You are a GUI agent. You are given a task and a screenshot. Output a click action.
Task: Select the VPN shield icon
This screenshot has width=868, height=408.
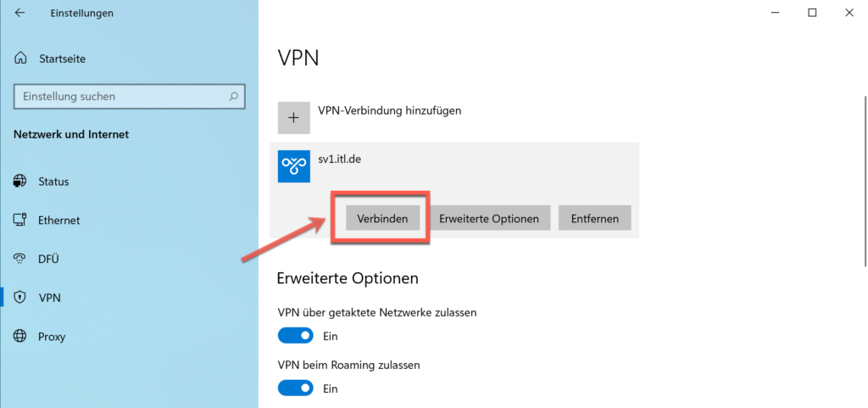tap(20, 298)
